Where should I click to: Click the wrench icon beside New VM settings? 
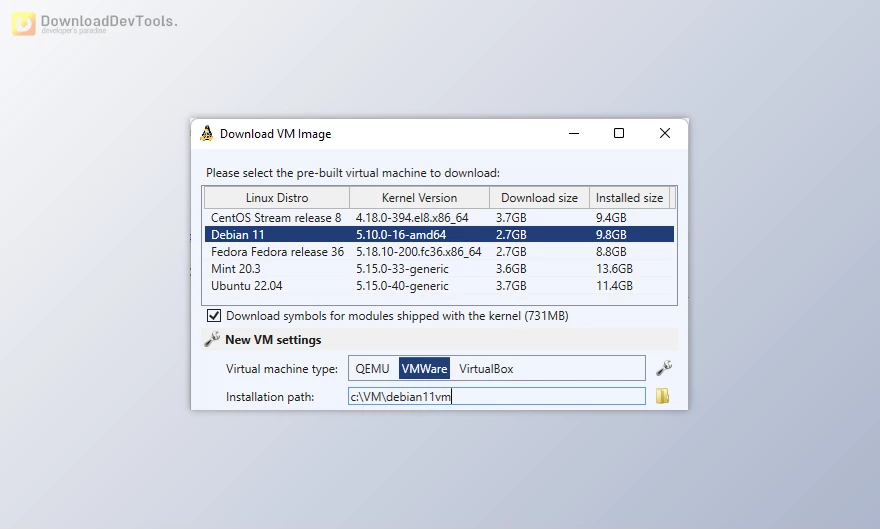coord(212,339)
